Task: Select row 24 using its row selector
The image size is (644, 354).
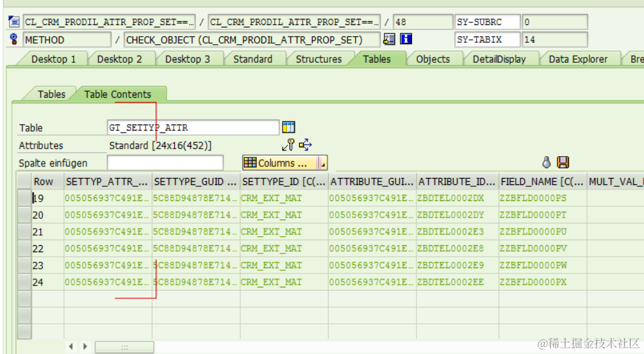Action: point(24,282)
